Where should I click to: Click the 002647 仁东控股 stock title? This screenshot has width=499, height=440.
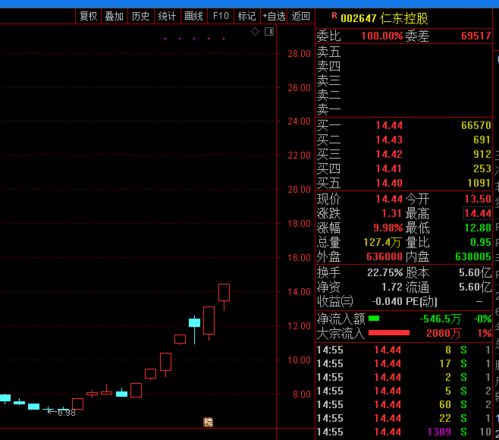384,18
